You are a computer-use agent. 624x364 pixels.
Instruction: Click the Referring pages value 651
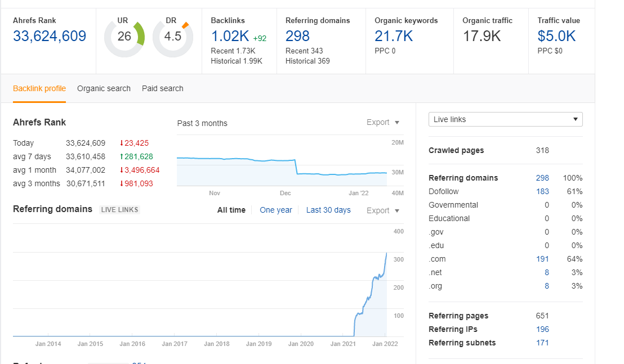coord(542,316)
